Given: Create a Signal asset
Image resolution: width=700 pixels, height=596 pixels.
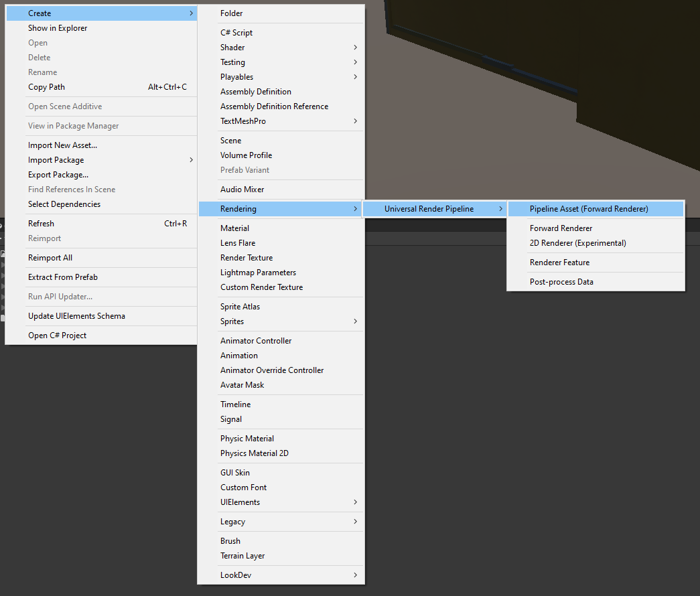Looking at the screenshot, I should click(x=281, y=419).
